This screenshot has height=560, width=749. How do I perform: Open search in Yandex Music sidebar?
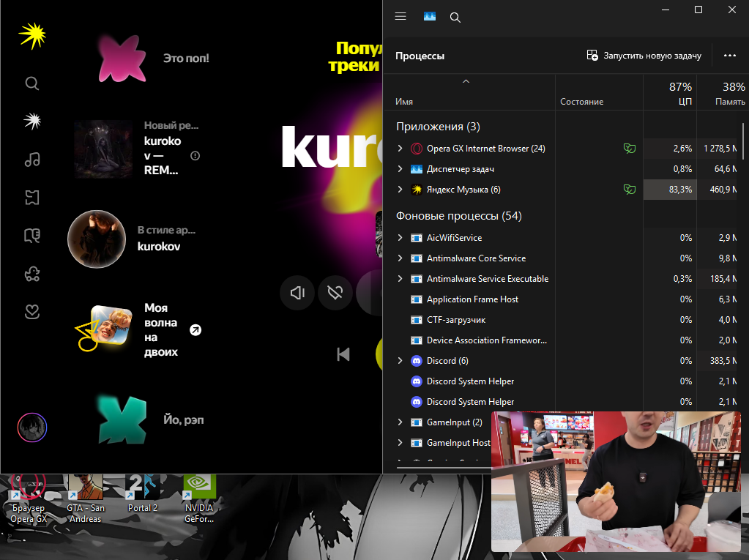32,83
